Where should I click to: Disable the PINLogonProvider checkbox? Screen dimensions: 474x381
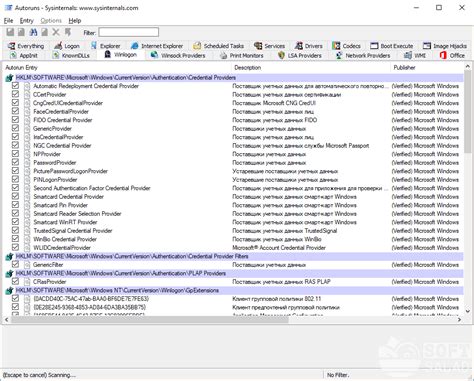15,179
